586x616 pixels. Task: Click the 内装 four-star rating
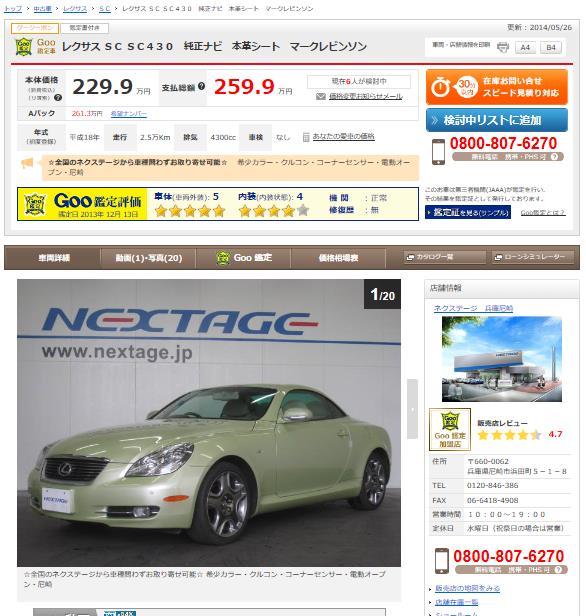tap(274, 211)
